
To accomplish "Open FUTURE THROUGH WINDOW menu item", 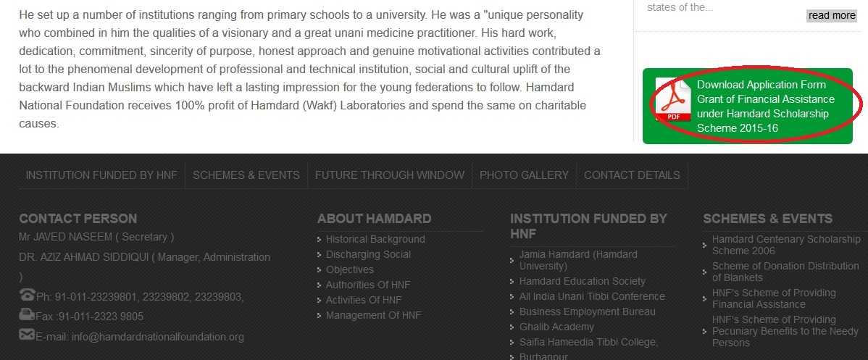I will pyautogui.click(x=389, y=175).
